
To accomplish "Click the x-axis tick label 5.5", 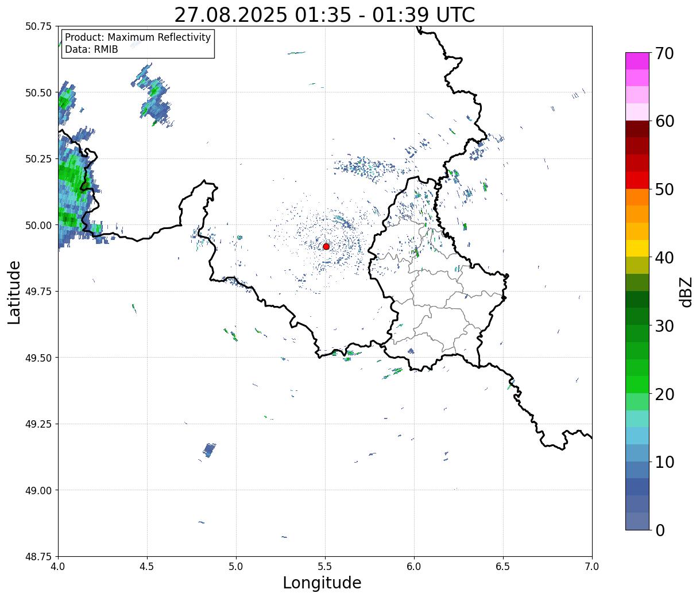I will [x=325, y=566].
